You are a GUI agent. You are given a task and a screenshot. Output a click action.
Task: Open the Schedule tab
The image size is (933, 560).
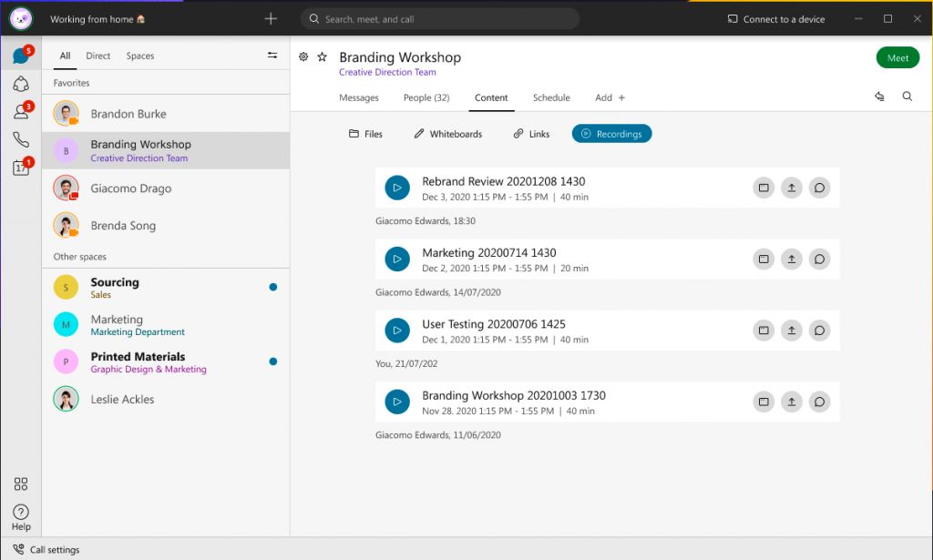coord(551,97)
